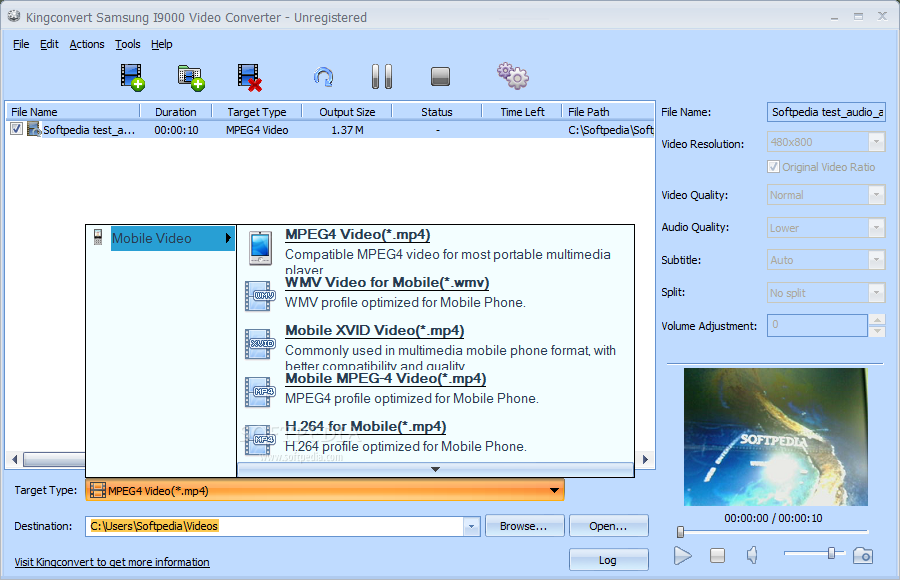
Task: Select the Mobile Video category
Action: (x=173, y=238)
